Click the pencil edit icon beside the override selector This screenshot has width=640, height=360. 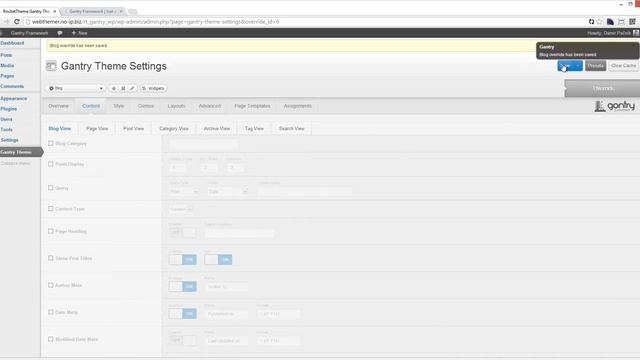tap(132, 88)
